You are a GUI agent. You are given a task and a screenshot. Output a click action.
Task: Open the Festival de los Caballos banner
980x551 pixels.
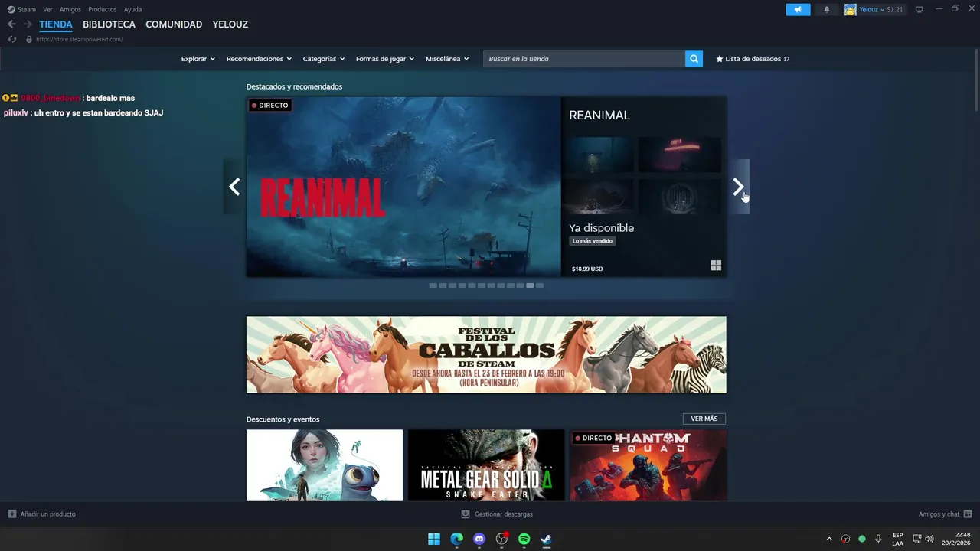[486, 354]
